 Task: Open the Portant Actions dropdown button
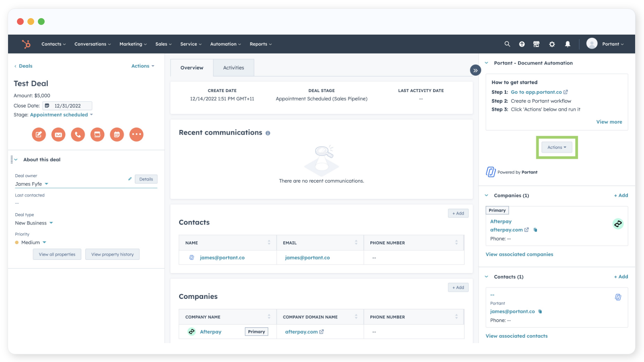click(557, 148)
